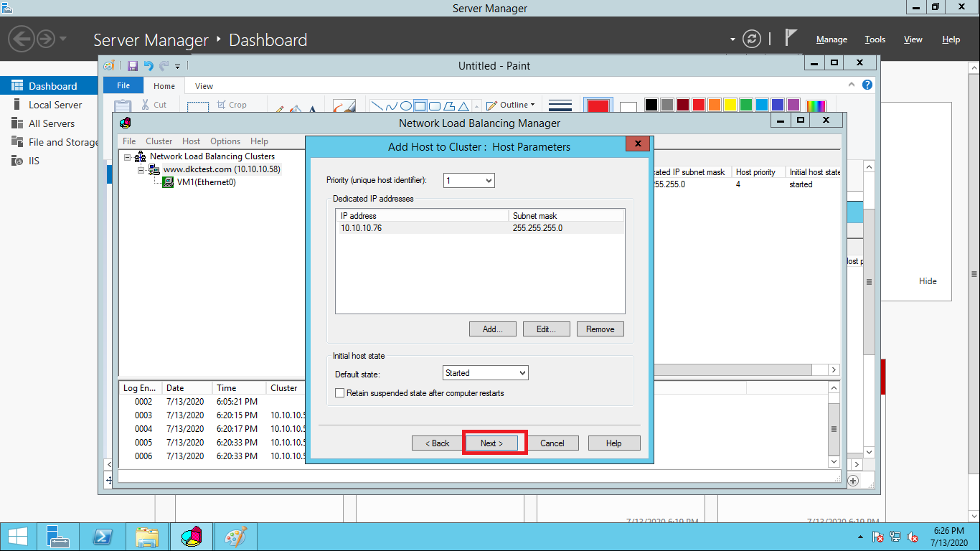
Task: Pick the Oval shape in Paint's shapes gallery
Action: tap(406, 105)
